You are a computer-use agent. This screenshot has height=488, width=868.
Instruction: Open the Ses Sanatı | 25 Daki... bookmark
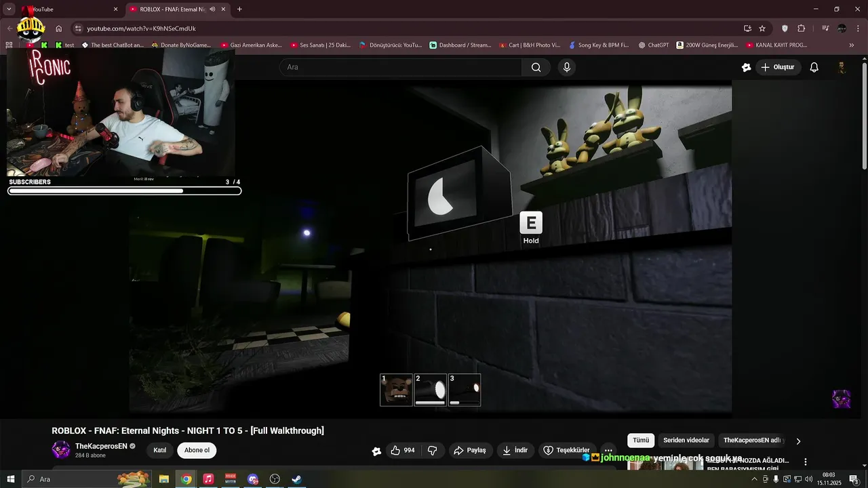click(x=320, y=45)
